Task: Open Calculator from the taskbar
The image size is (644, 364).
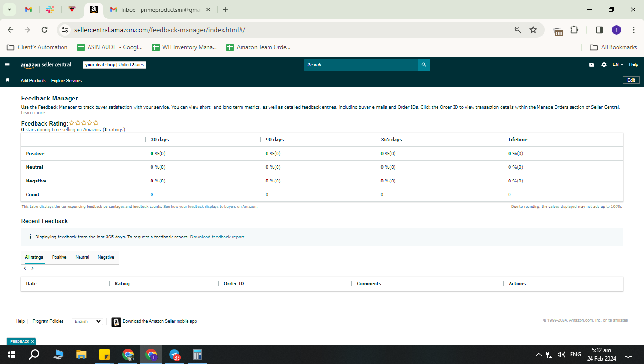Action: pyautogui.click(x=197, y=354)
